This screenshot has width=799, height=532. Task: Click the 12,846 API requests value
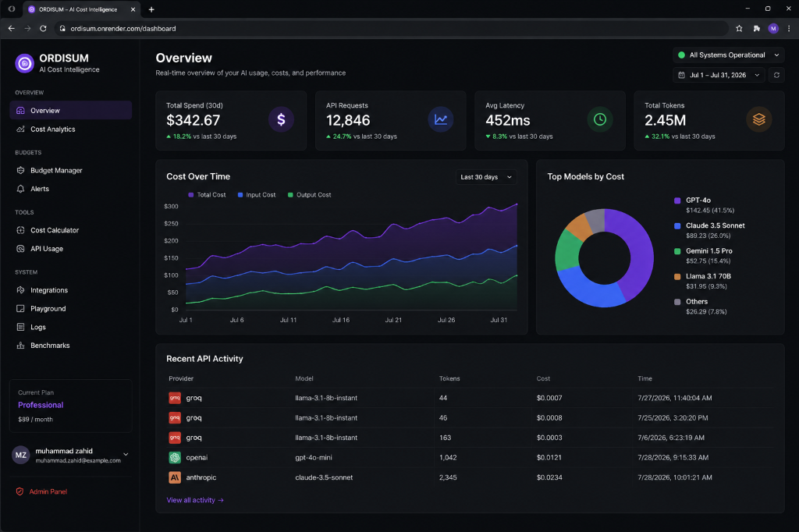[x=348, y=120]
